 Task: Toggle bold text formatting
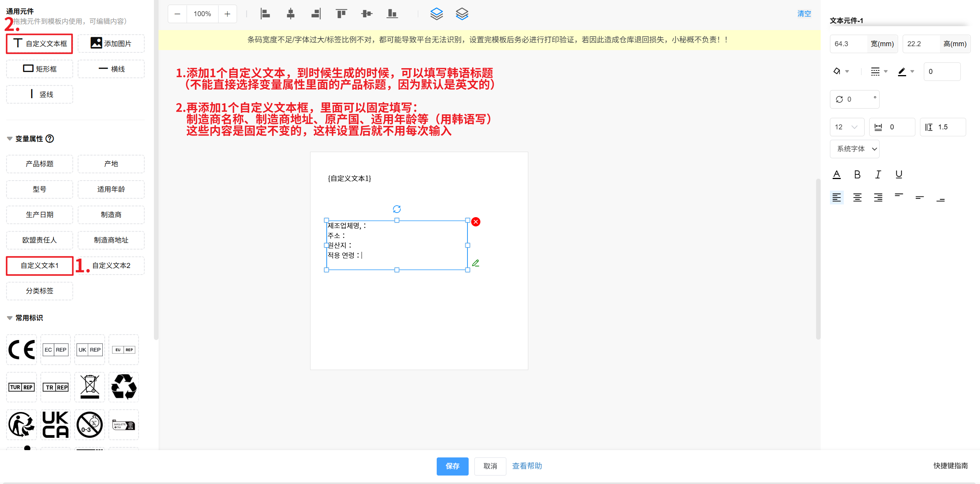(857, 174)
